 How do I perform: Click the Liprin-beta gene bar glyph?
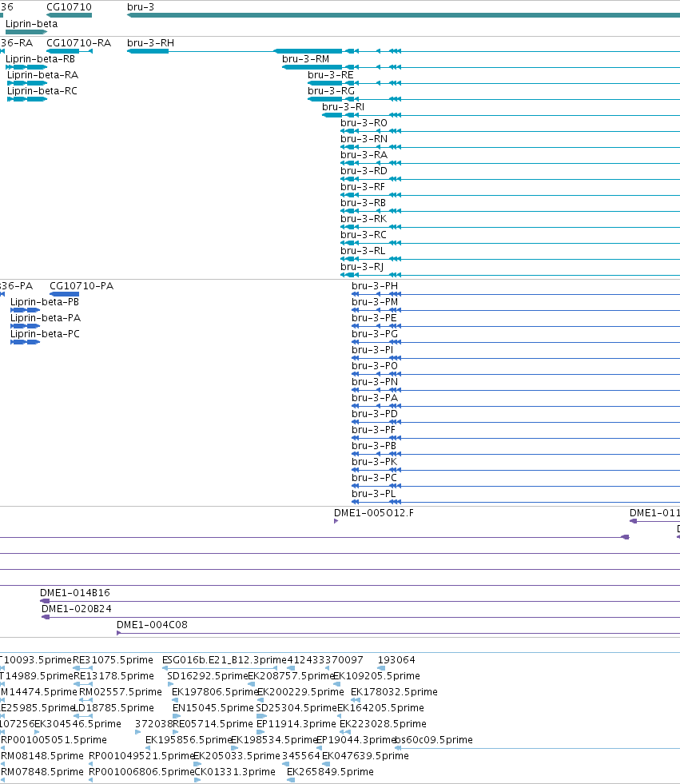[26, 32]
